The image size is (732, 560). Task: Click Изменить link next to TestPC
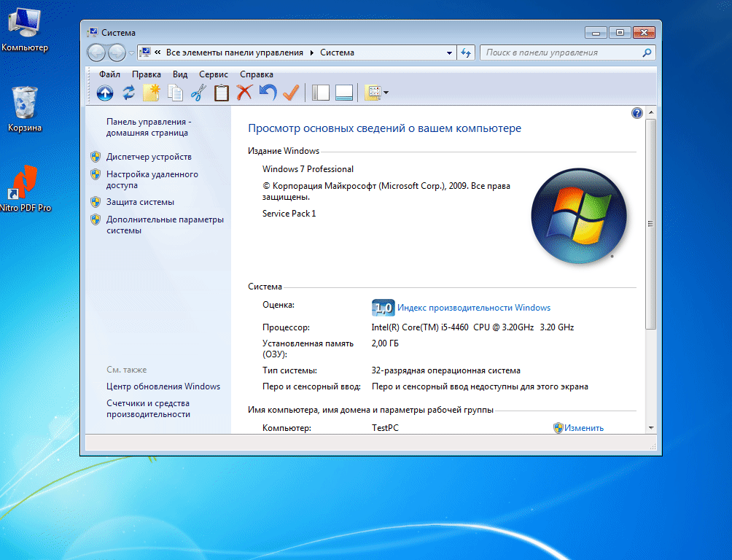[x=583, y=428]
